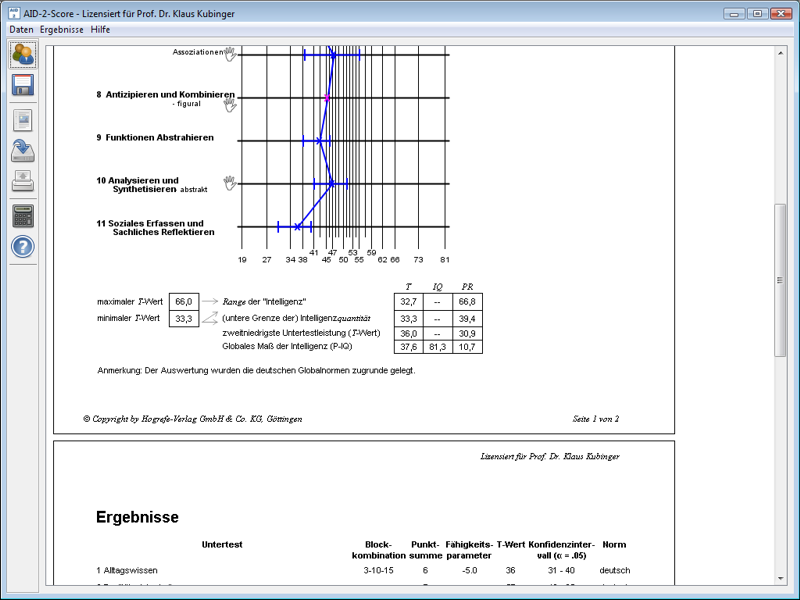Click the P-IQ value 81,3 in the table
This screenshot has width=800, height=600.
point(438,347)
